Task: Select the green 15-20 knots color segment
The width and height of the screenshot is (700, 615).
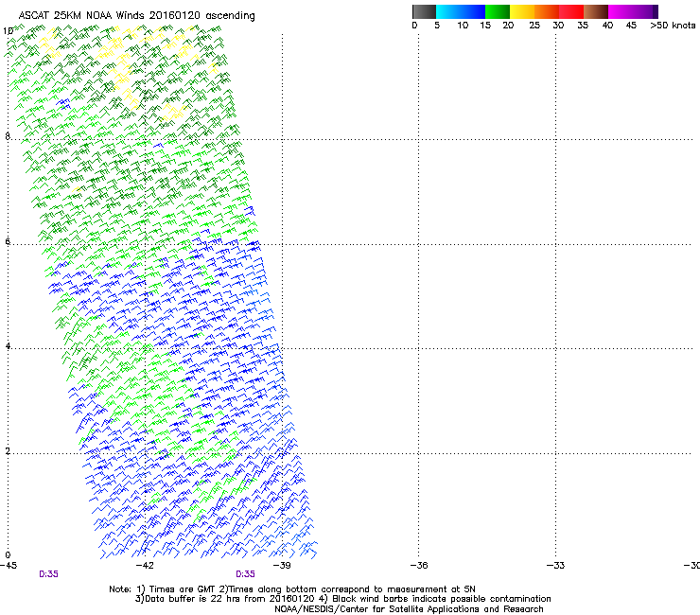Action: [498, 11]
